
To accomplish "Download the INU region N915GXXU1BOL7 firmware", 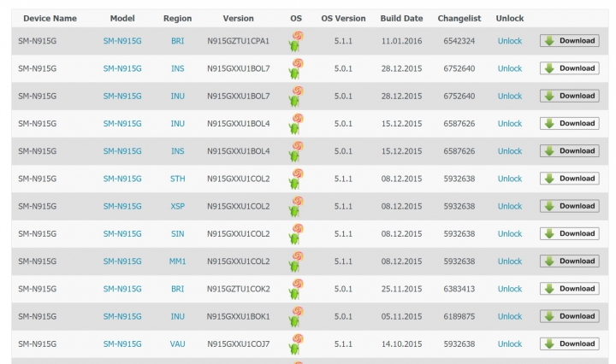I will [569, 96].
